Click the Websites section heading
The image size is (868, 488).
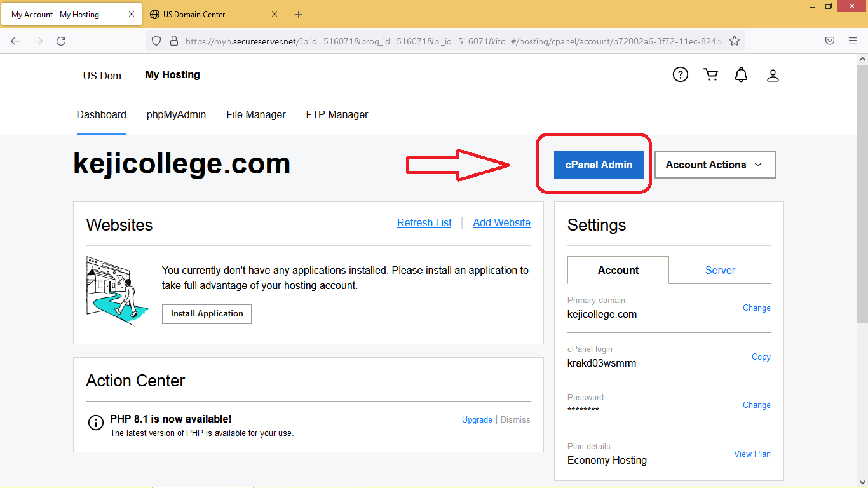pyautogui.click(x=119, y=225)
